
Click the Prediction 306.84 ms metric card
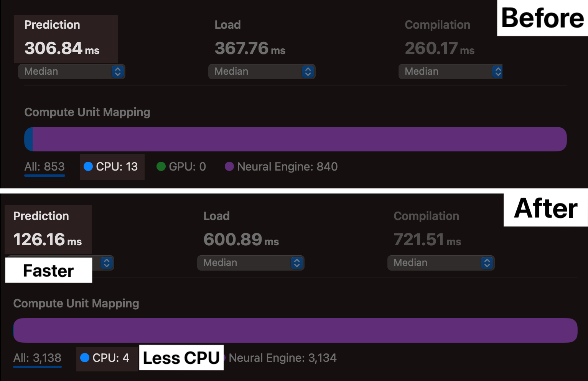click(x=66, y=38)
